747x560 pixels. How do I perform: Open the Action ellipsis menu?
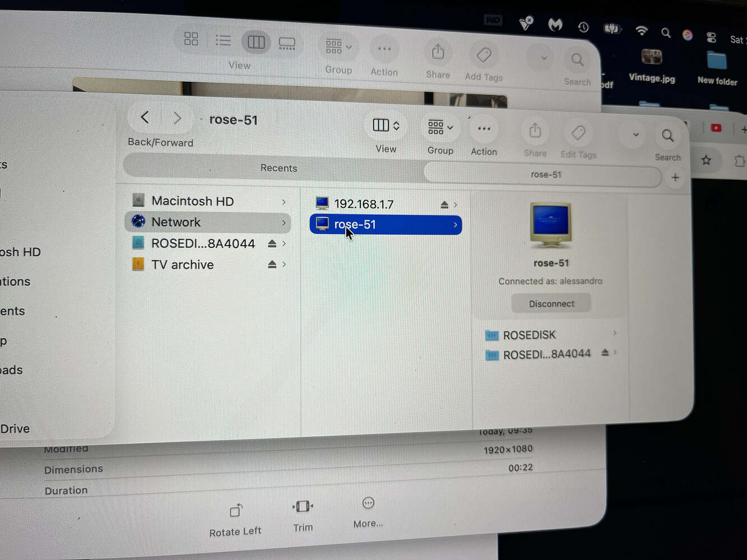[x=484, y=129]
